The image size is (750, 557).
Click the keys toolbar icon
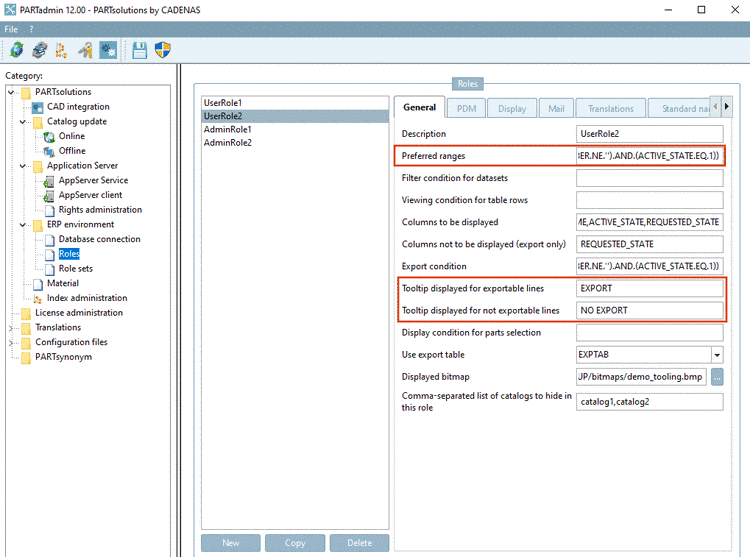click(85, 50)
